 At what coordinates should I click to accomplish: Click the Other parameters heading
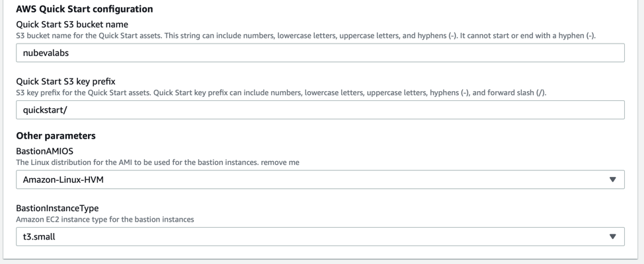[56, 136]
